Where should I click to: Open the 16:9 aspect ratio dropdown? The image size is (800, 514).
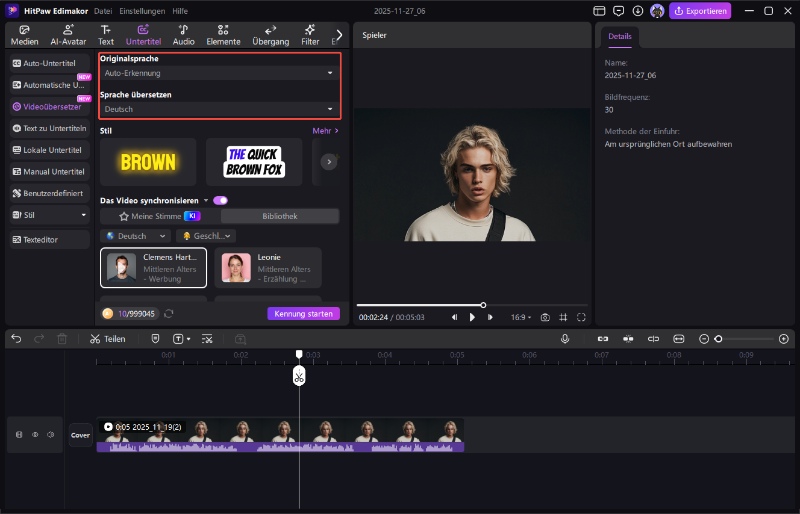520,317
